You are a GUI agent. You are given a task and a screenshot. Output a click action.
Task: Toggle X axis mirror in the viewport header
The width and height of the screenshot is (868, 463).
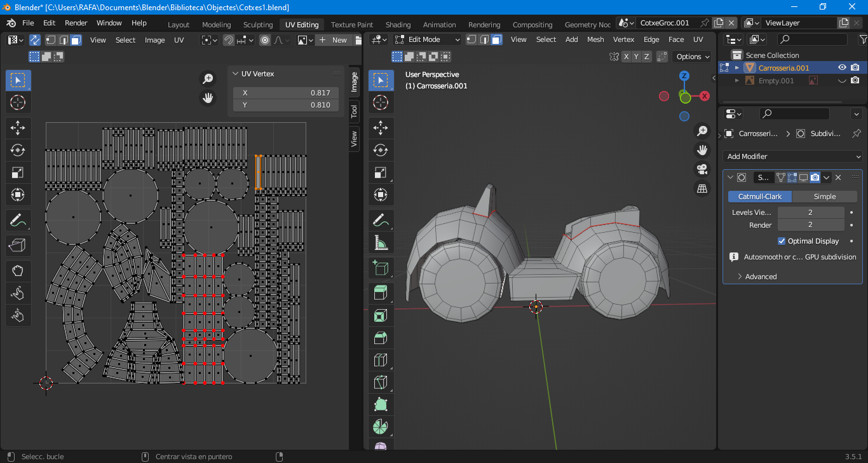click(x=626, y=57)
